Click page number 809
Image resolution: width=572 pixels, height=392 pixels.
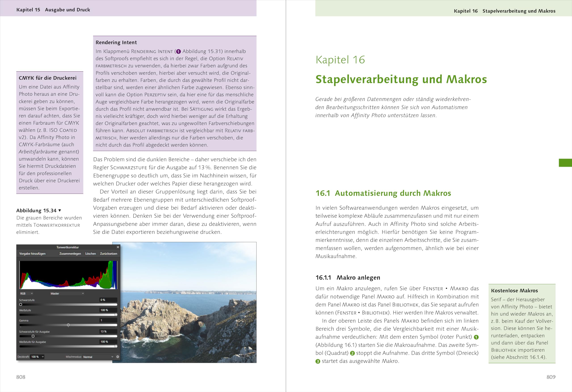[x=551, y=377]
